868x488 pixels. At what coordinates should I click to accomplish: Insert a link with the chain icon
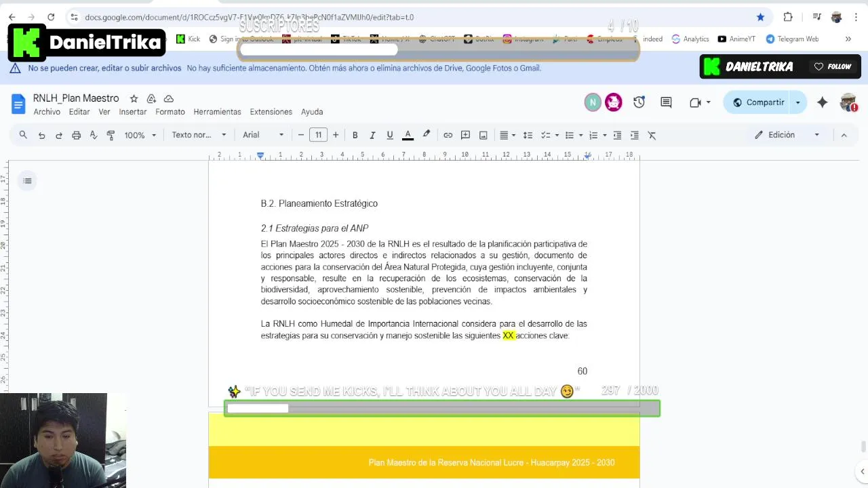click(x=448, y=135)
